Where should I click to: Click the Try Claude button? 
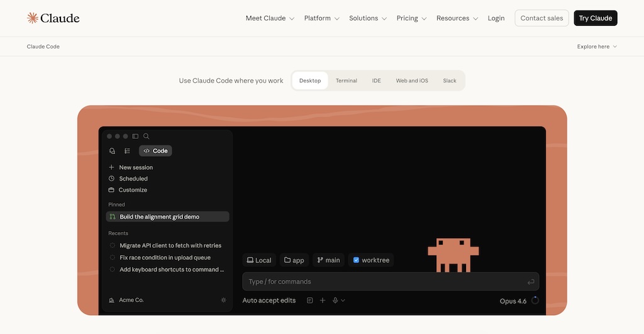tap(596, 18)
